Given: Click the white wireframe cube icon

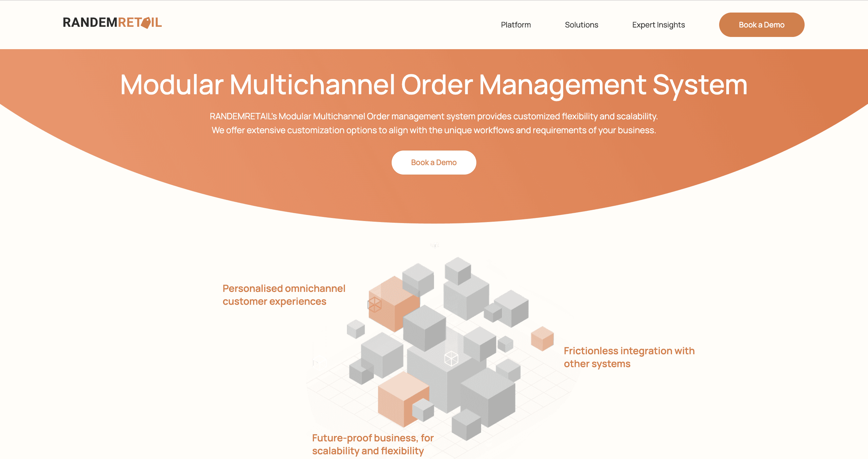Looking at the screenshot, I should [451, 358].
